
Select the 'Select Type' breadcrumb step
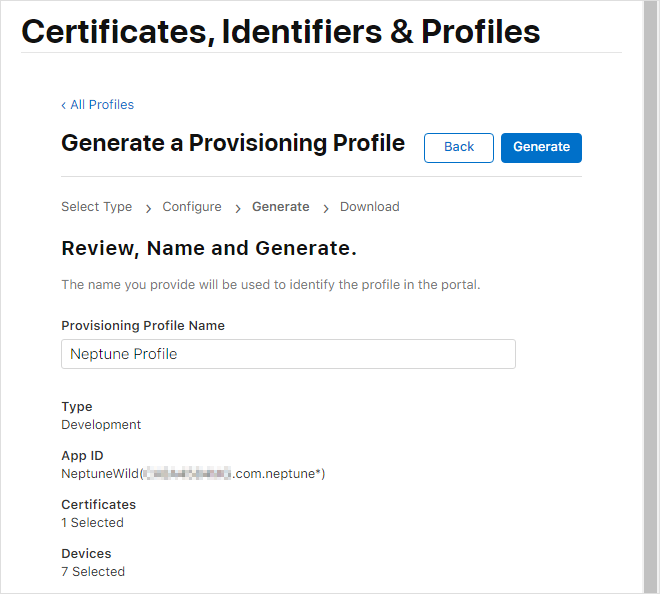96,207
